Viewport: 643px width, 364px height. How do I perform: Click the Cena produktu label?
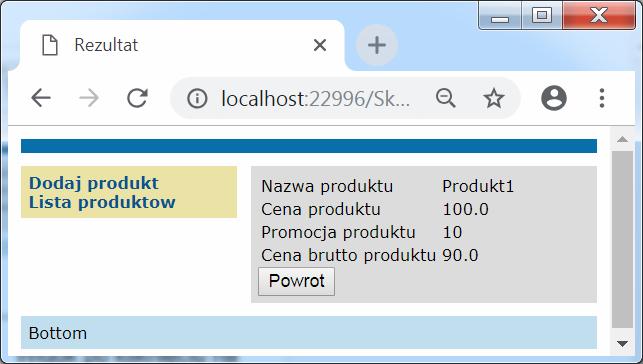[x=321, y=209]
